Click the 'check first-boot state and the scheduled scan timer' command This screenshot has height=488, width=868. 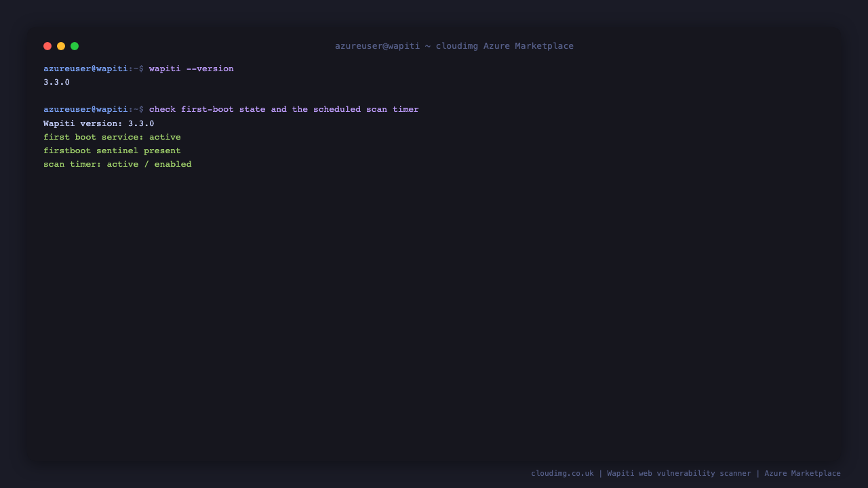(x=284, y=109)
